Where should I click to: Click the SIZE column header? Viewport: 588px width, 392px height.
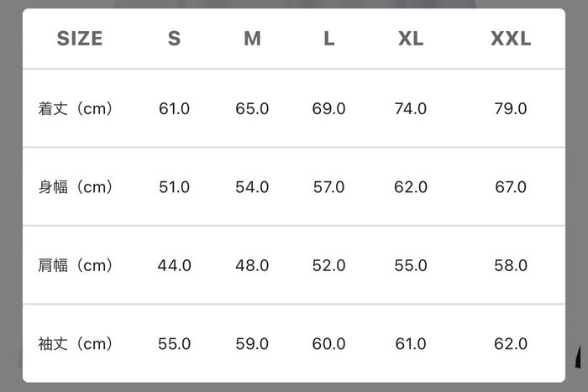pyautogui.click(x=80, y=39)
